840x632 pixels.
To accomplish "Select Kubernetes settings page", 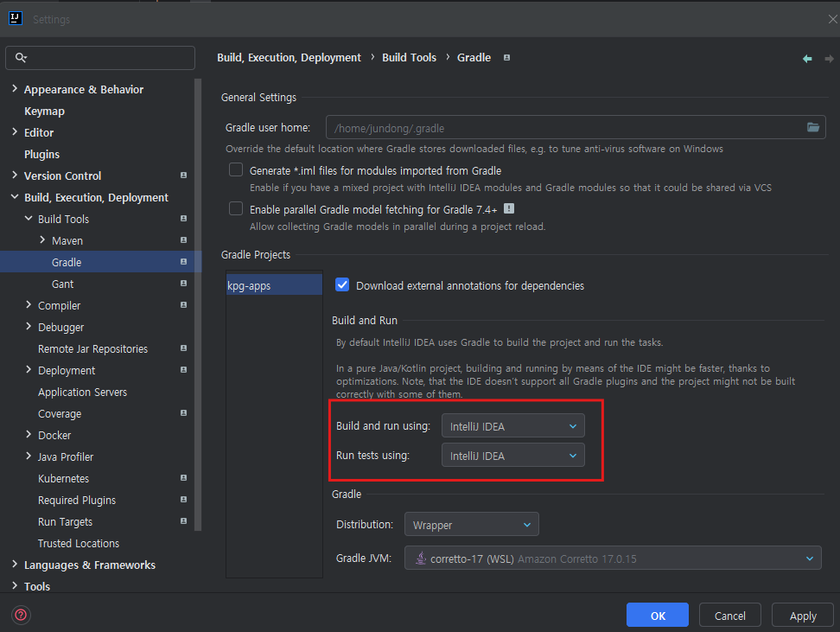I will pos(63,478).
